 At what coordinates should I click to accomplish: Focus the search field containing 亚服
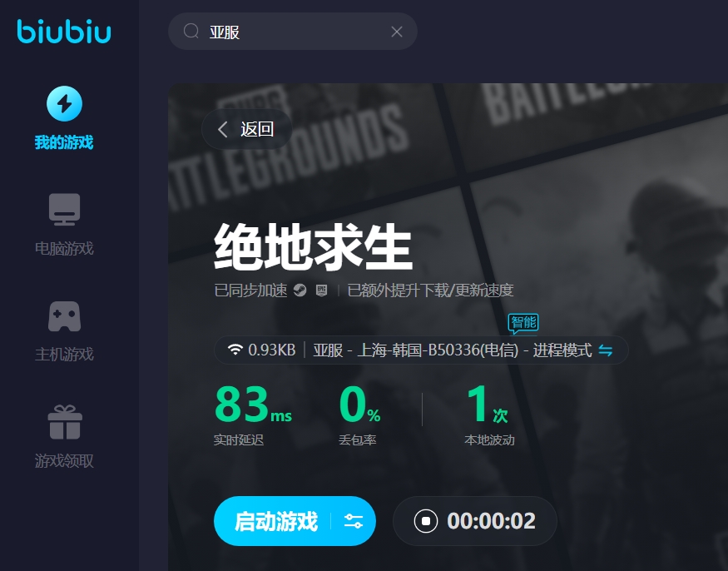point(293,32)
